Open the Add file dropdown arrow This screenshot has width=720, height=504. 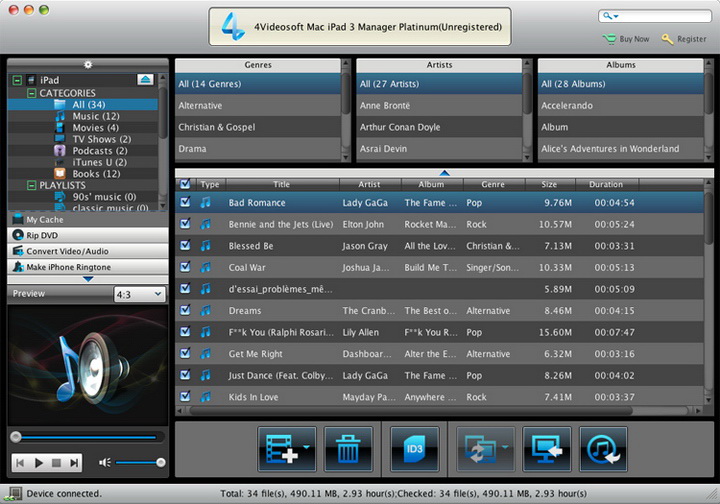306,446
